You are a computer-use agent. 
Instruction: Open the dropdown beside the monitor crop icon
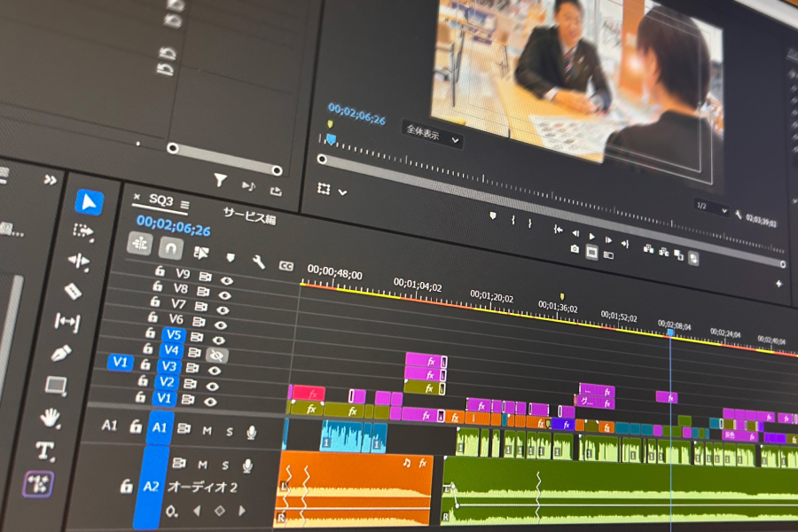tap(342, 192)
